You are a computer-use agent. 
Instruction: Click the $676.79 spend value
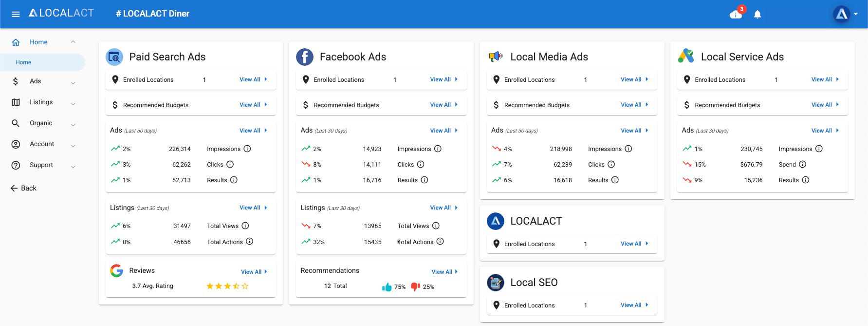click(751, 164)
